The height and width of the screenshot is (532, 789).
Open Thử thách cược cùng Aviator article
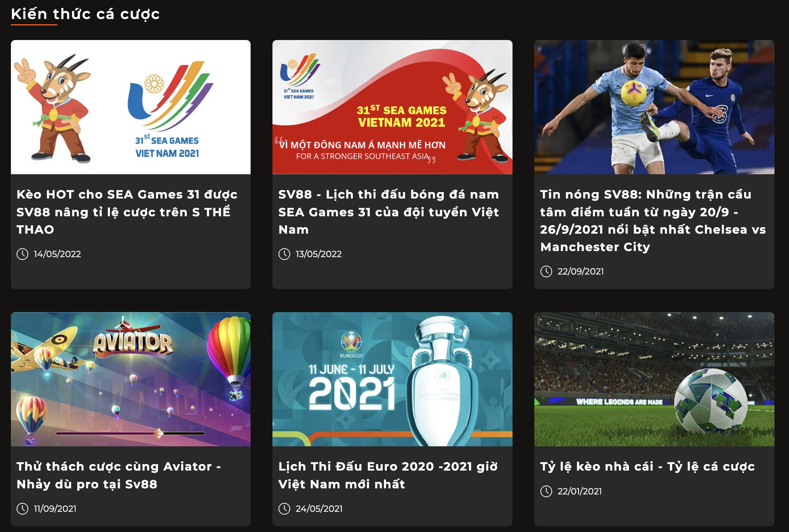pyautogui.click(x=119, y=475)
